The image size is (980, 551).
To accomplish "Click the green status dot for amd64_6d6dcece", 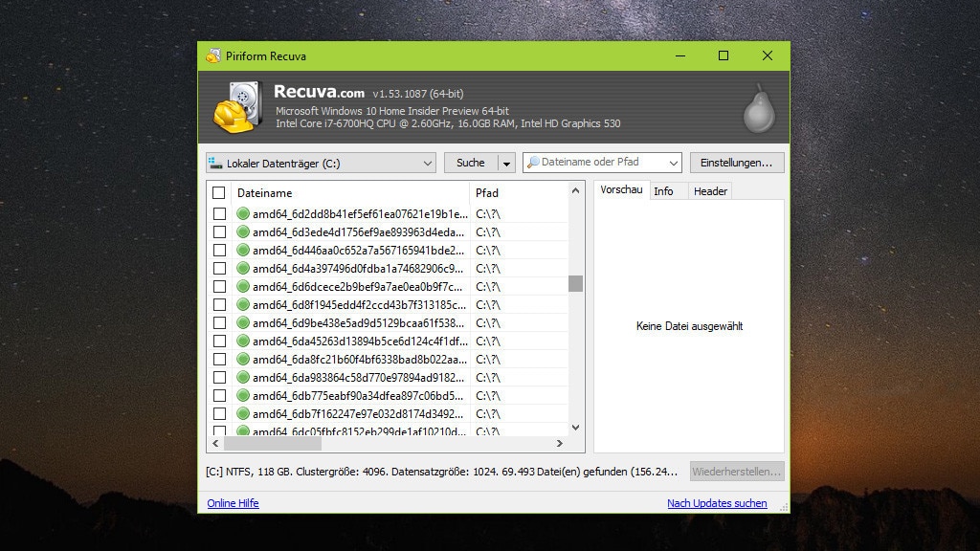I will (243, 286).
